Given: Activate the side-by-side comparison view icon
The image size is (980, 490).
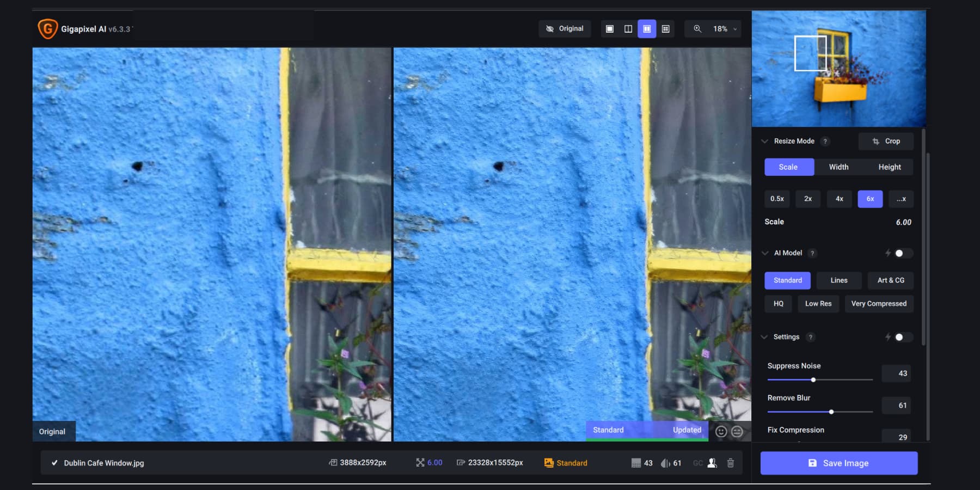Looking at the screenshot, I should [x=647, y=29].
